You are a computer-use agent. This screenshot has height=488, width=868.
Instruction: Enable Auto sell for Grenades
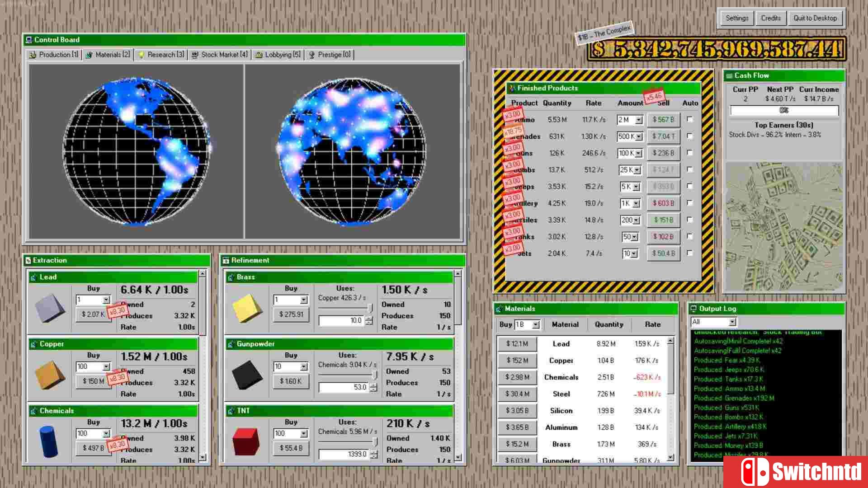(690, 136)
